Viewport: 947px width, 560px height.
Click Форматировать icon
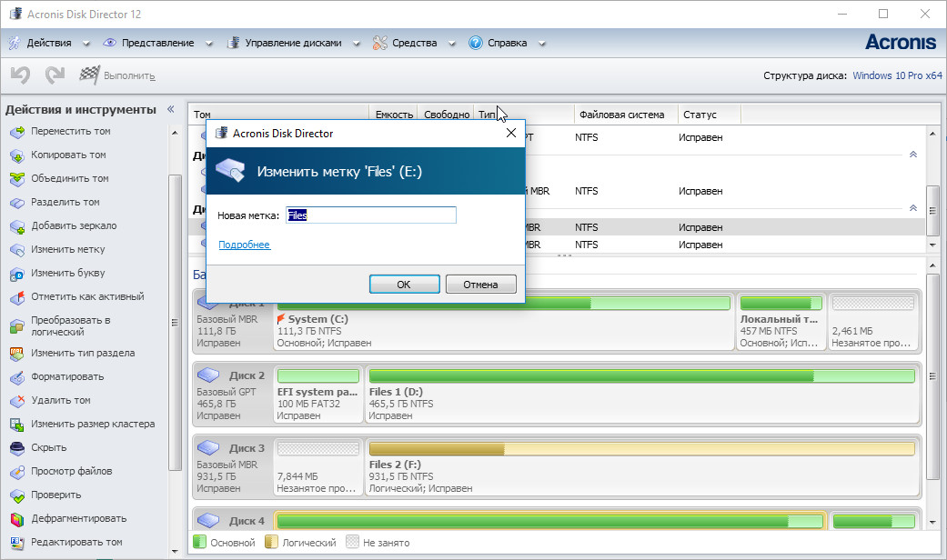click(17, 377)
